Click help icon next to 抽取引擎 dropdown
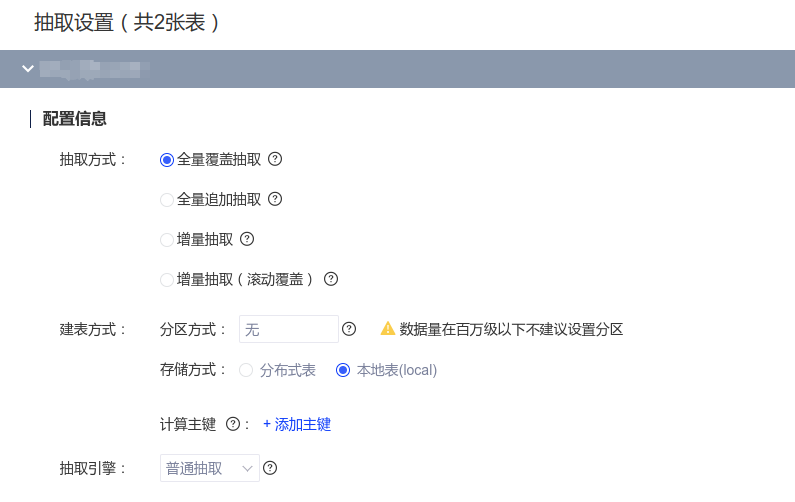Screen dimensions: 795x502 [269, 467]
